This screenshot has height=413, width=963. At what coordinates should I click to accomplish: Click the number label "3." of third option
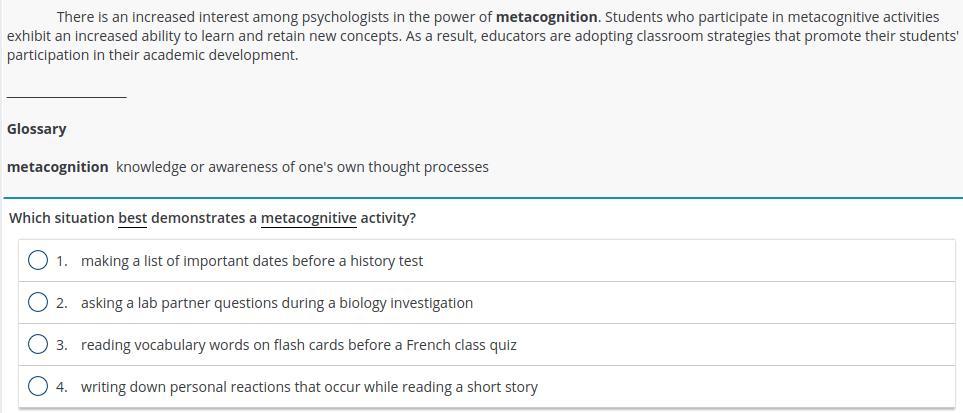62,345
